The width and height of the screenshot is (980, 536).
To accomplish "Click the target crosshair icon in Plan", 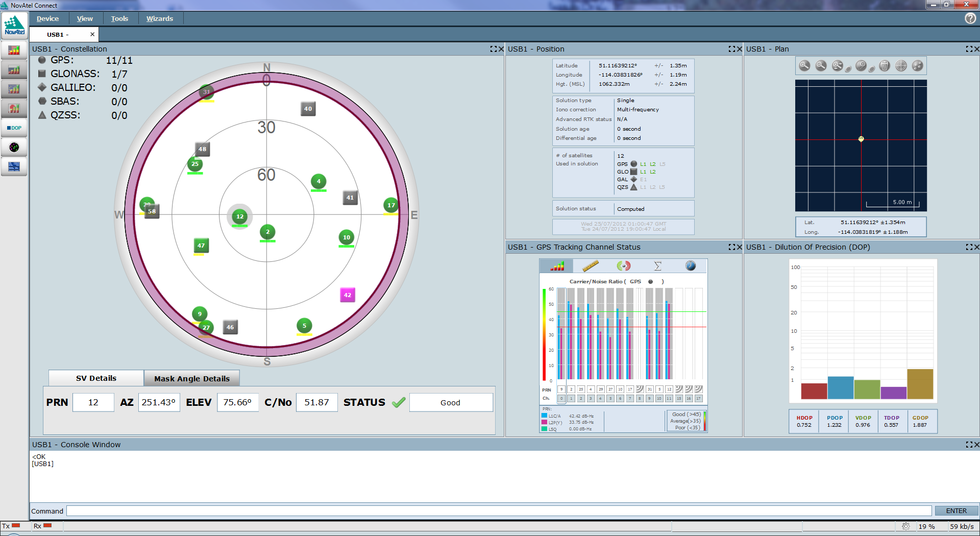I will [x=901, y=66].
